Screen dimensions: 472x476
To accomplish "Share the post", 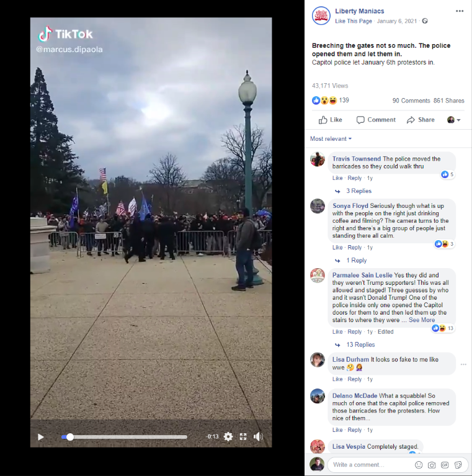I will 421,120.
